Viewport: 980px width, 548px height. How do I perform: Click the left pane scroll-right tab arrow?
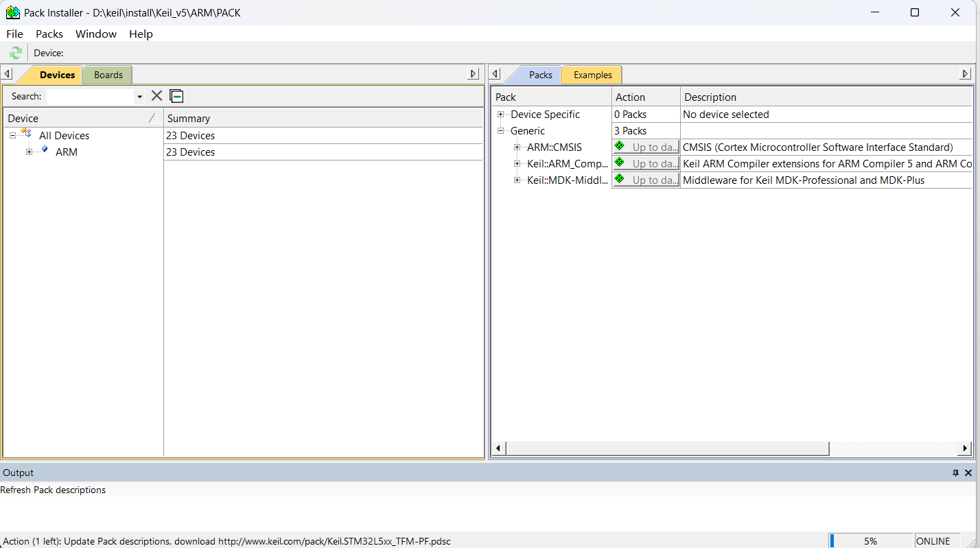(x=474, y=74)
